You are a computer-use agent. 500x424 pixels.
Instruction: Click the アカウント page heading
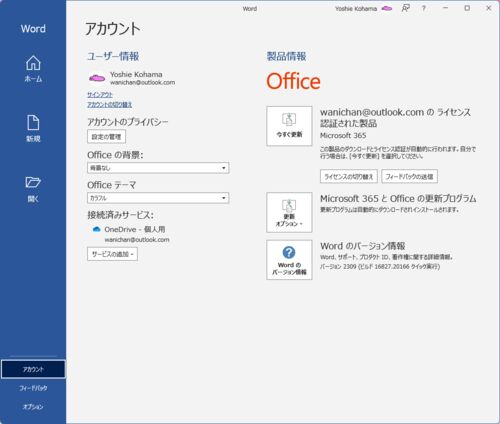pyautogui.click(x=113, y=29)
